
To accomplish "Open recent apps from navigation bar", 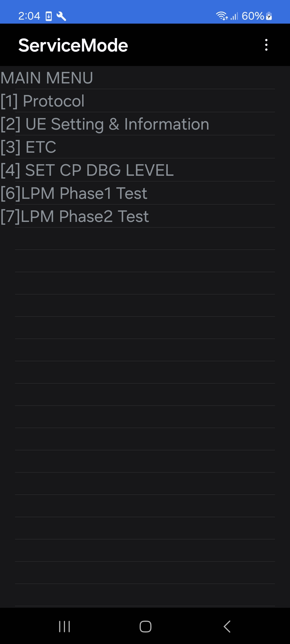I will click(x=64, y=627).
